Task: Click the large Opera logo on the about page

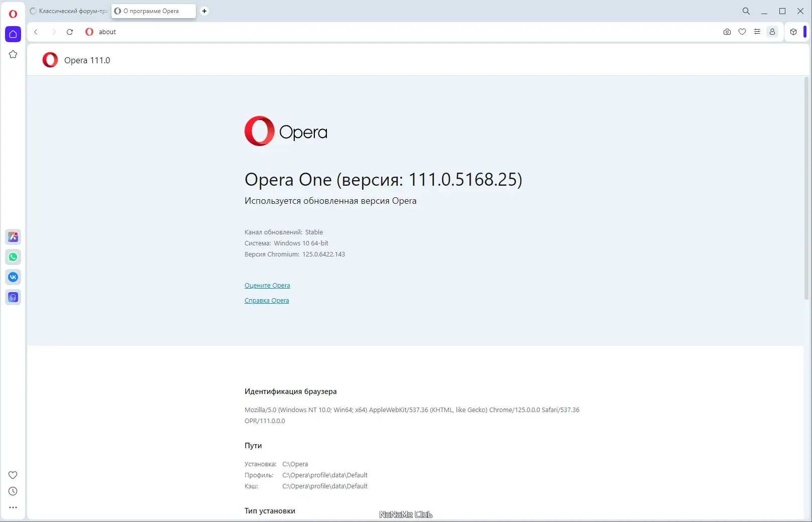Action: [x=286, y=132]
